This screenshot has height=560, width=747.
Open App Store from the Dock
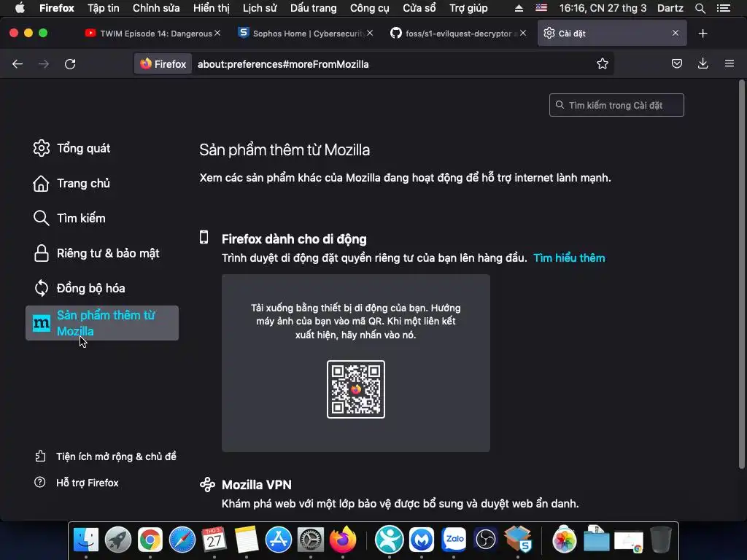[278, 540]
